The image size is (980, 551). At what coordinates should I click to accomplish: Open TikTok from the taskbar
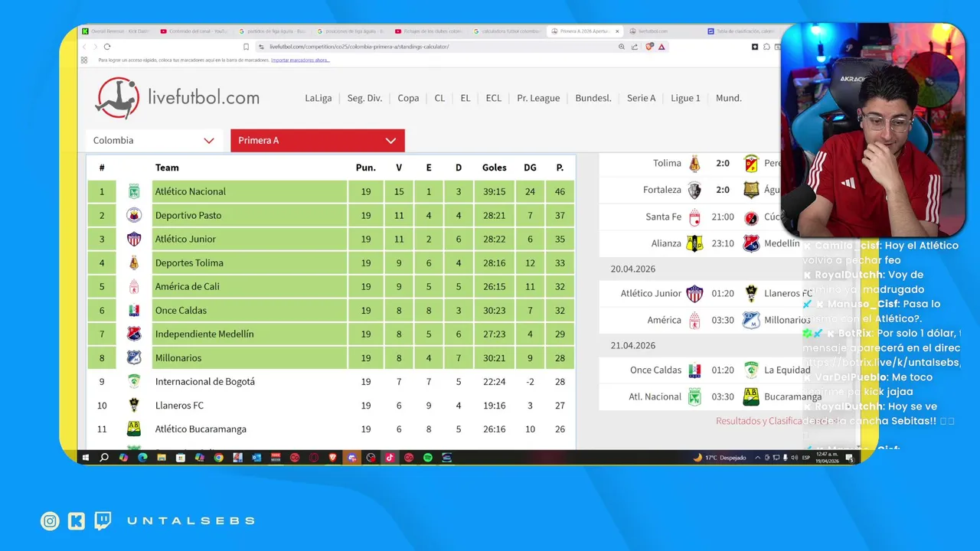tap(390, 458)
